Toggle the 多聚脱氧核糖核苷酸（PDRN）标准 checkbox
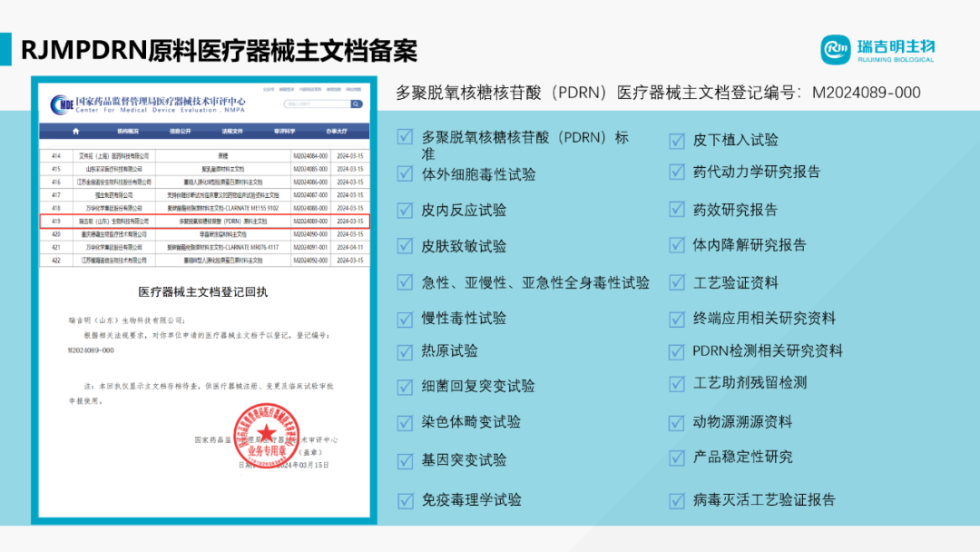The height and width of the screenshot is (552, 980). tap(405, 137)
